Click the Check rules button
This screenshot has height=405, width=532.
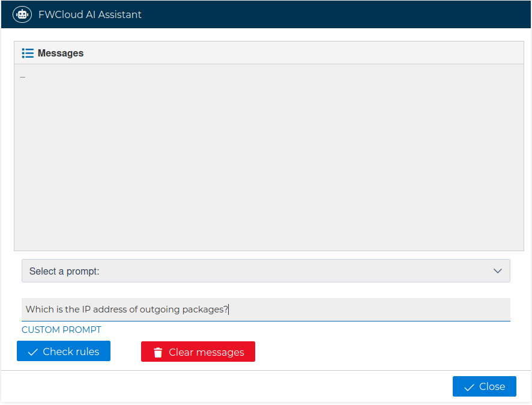[63, 351]
